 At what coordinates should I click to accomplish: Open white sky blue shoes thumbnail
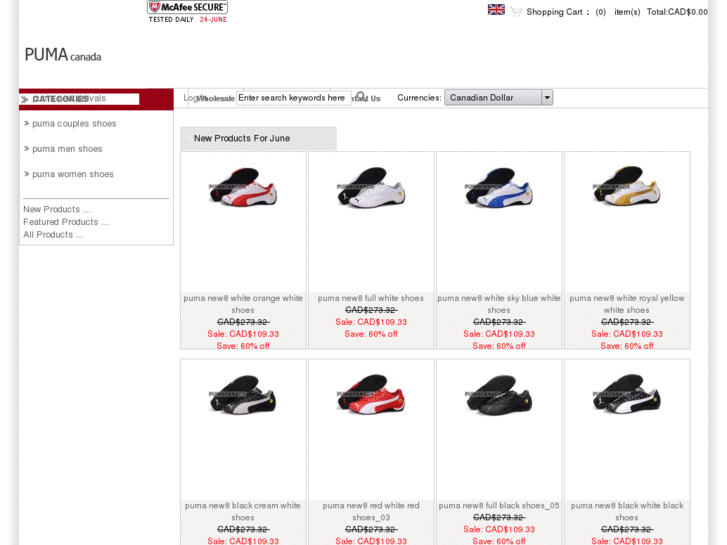point(499,186)
